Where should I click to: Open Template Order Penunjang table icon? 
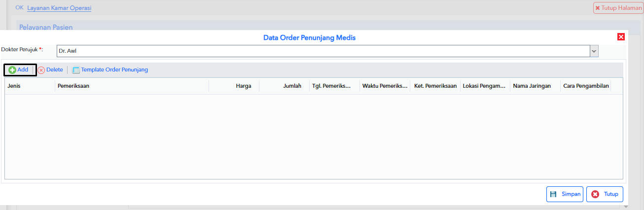point(76,70)
